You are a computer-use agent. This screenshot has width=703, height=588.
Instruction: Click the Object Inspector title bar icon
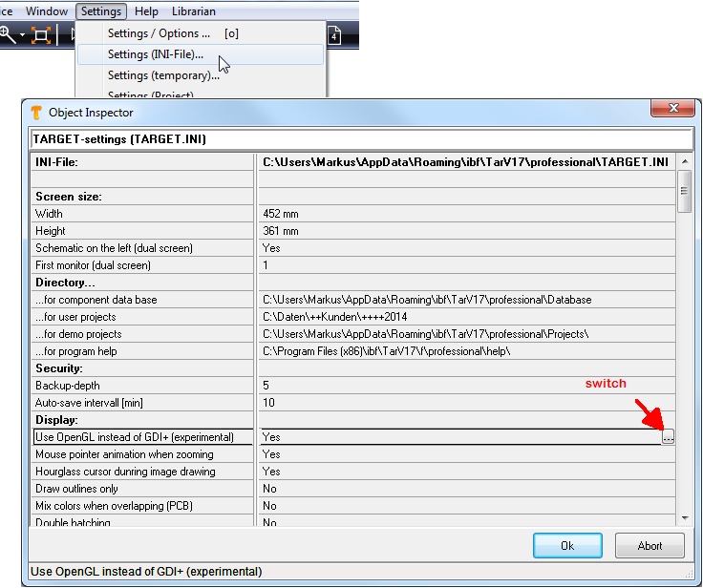click(x=36, y=111)
